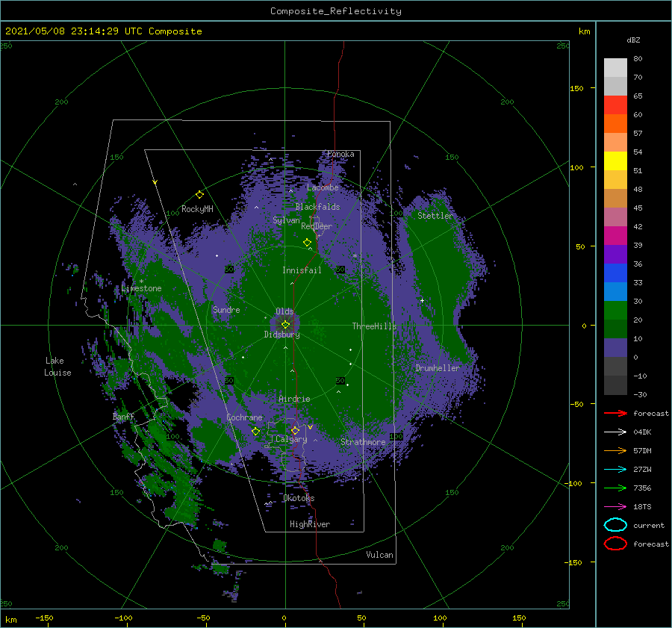The image size is (672, 628).
Task: Click the radar center marker at Olds
Action: pos(285,325)
